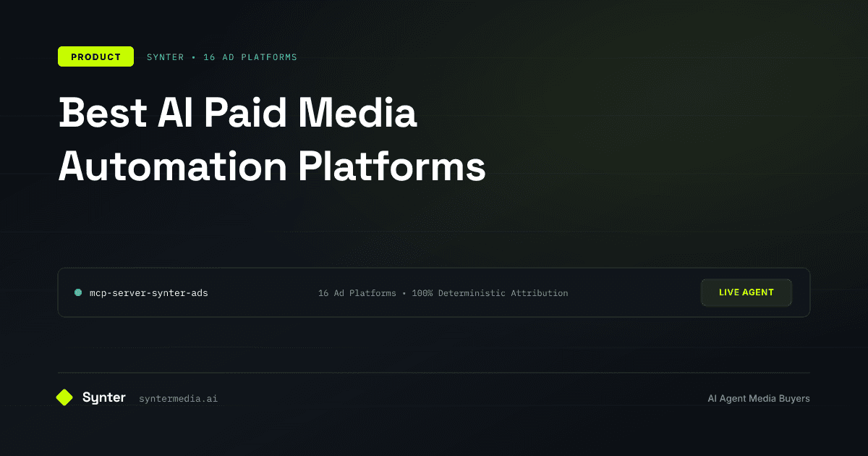Viewport: 868px width, 456px height.
Task: Click the LIVE AGENT button
Action: pyautogui.click(x=746, y=292)
